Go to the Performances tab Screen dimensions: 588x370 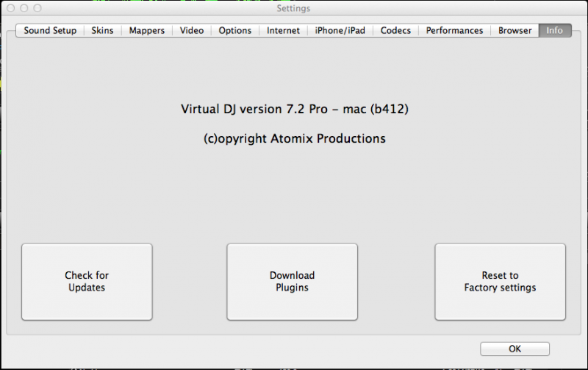(x=454, y=30)
